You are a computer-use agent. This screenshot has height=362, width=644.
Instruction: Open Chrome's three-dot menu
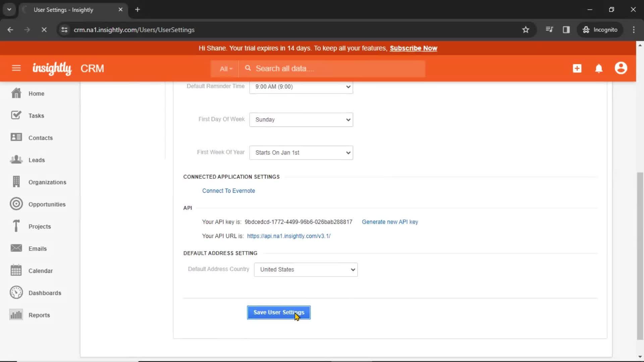click(x=634, y=29)
